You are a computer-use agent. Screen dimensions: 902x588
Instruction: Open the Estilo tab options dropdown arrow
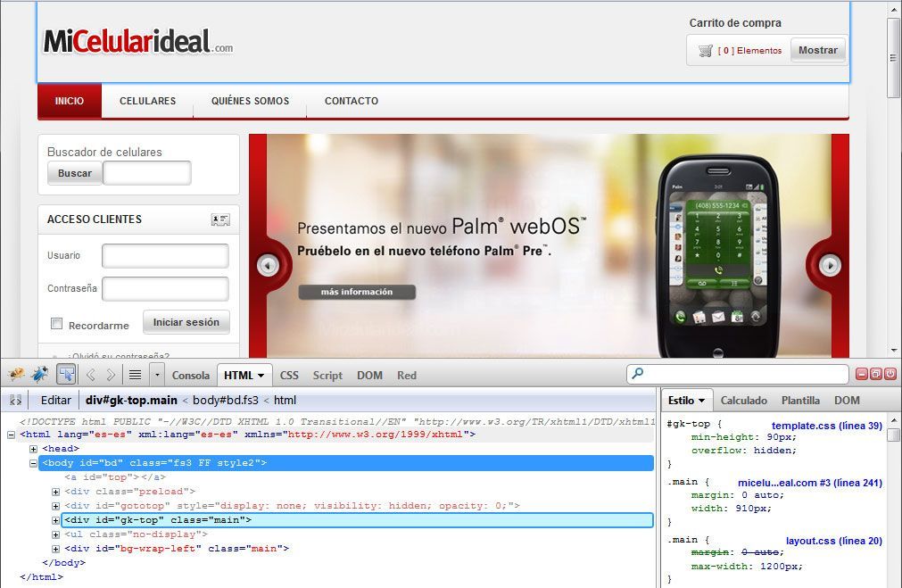click(702, 401)
